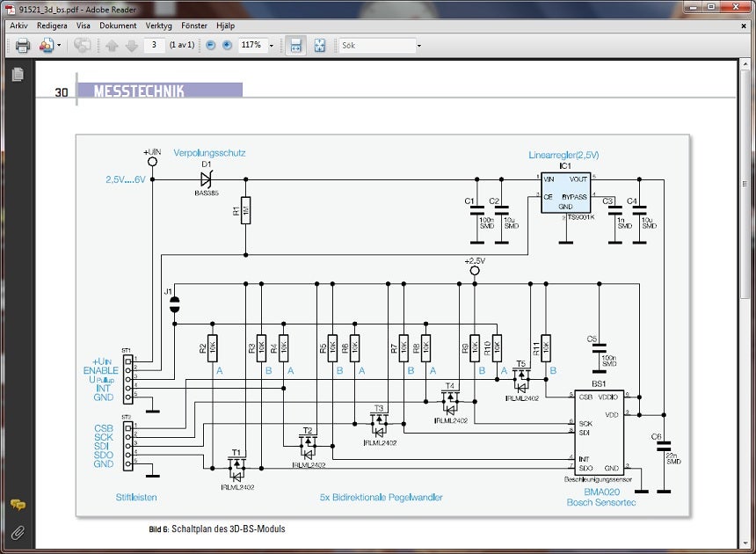
Task: Open the Hjälp menu
Action: coord(226,26)
